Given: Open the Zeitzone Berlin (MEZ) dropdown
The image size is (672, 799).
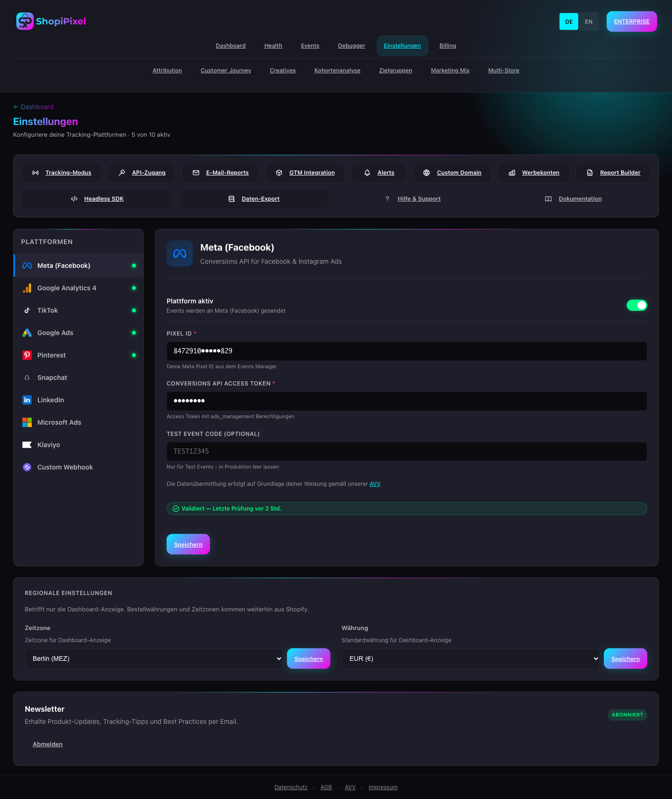Looking at the screenshot, I should 154,659.
